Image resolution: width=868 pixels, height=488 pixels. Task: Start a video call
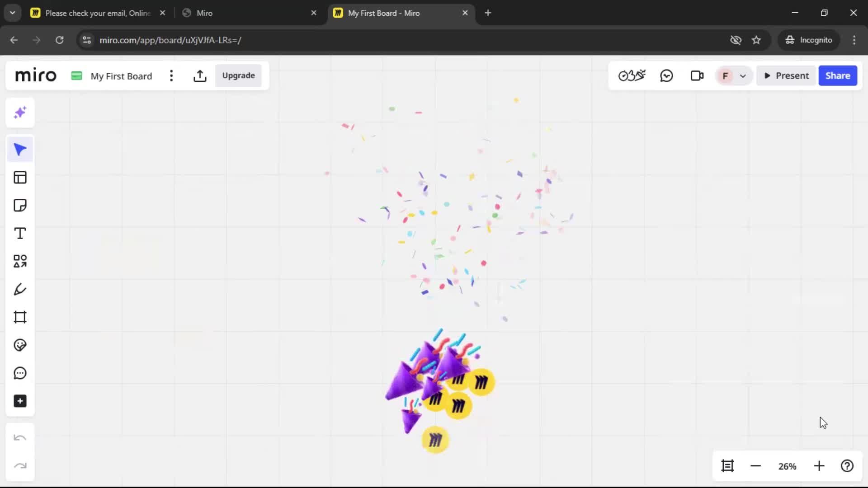pos(697,75)
